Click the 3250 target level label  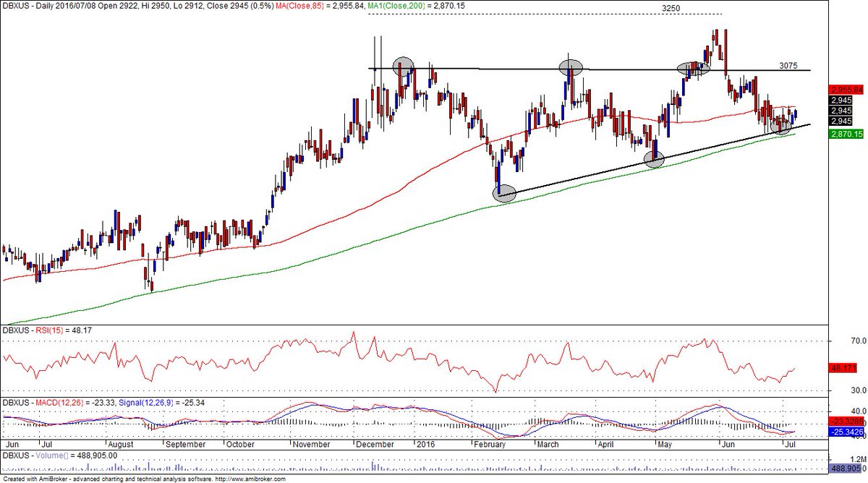point(672,7)
